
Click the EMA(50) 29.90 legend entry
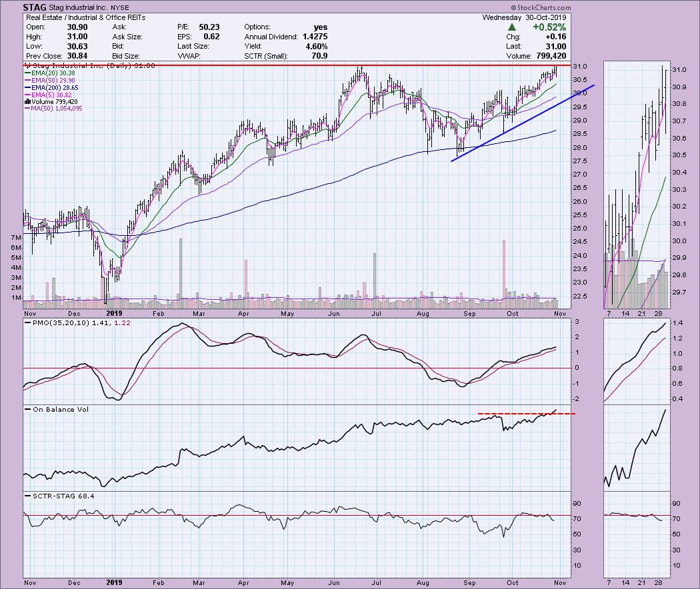tap(49, 81)
